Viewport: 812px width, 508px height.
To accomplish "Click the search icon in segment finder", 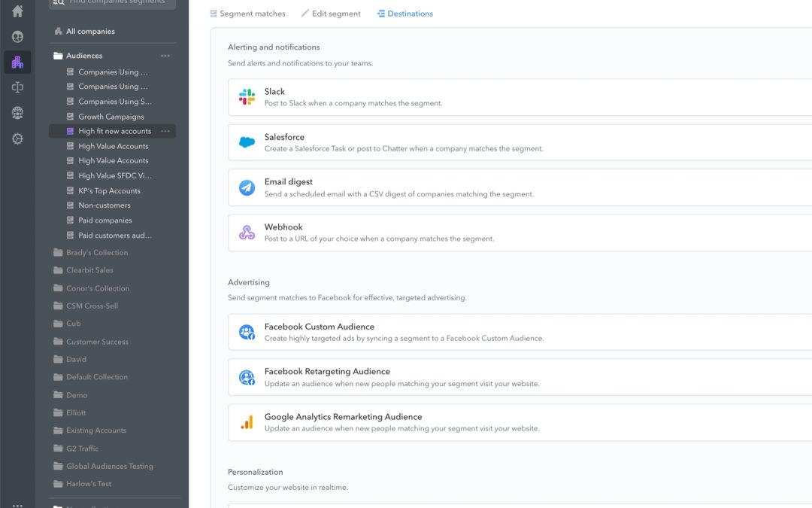I will [59, 2].
